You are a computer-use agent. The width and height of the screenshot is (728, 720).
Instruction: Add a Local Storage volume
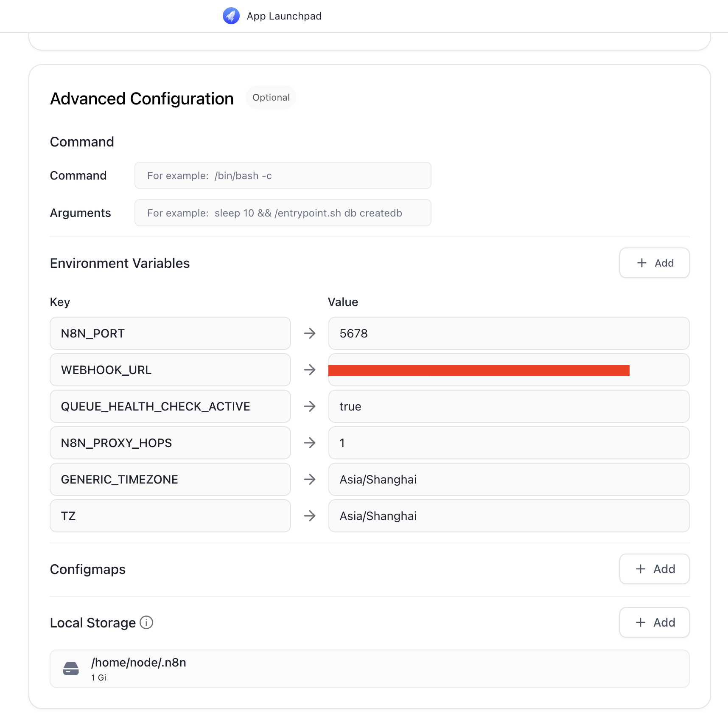(x=654, y=622)
